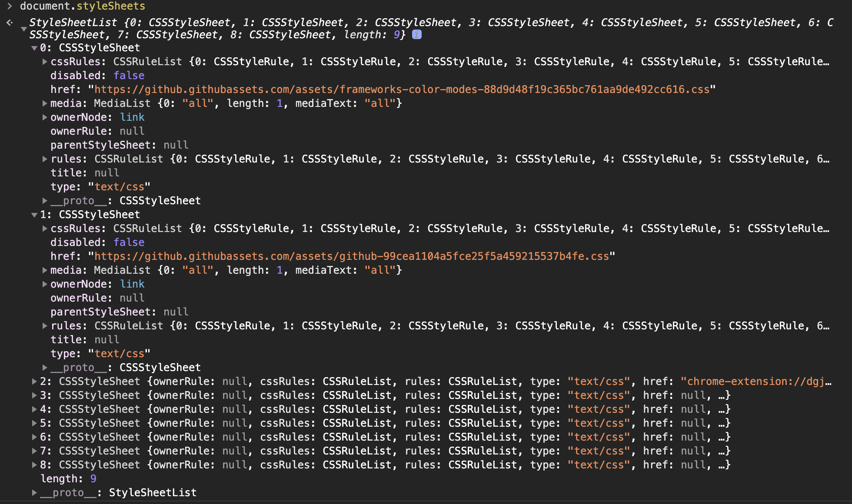Expand the 8: CSSStyleSheet entry

point(34,465)
